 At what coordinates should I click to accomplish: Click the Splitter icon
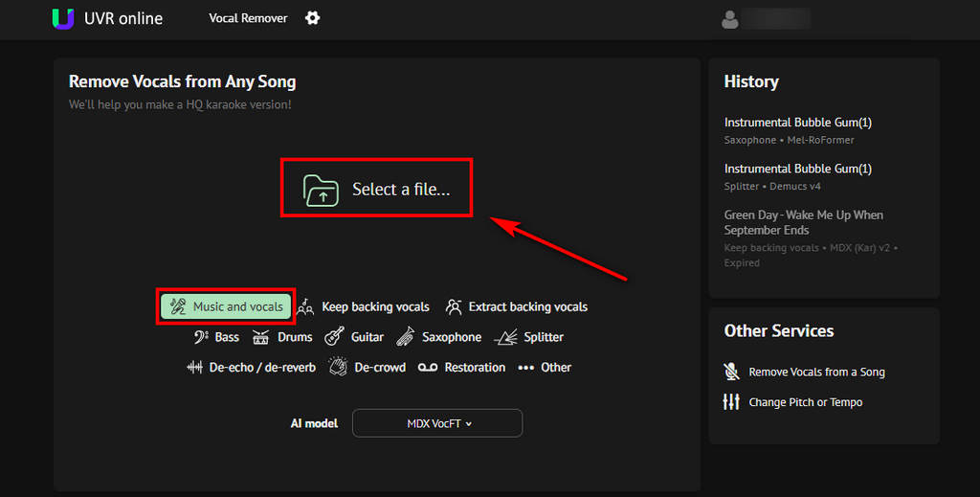pyautogui.click(x=505, y=337)
